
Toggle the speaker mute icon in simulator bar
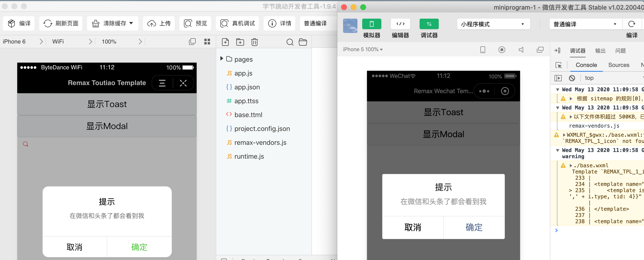pos(521,50)
